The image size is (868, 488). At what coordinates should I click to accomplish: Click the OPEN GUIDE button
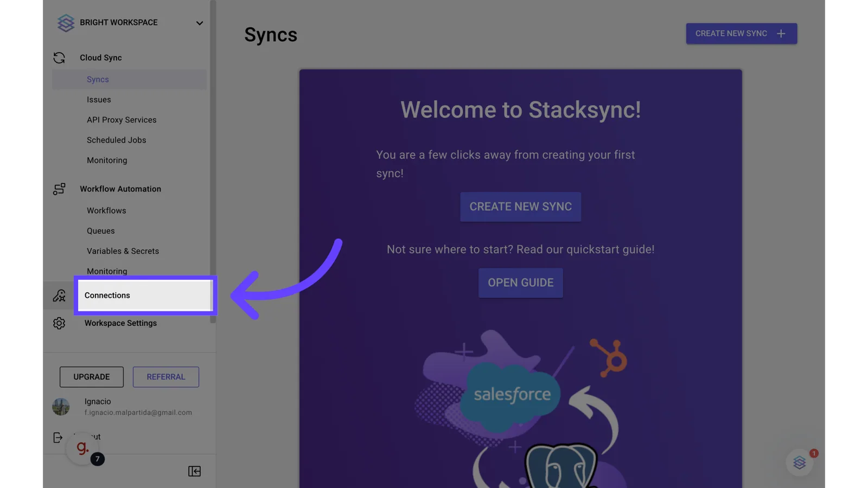521,283
